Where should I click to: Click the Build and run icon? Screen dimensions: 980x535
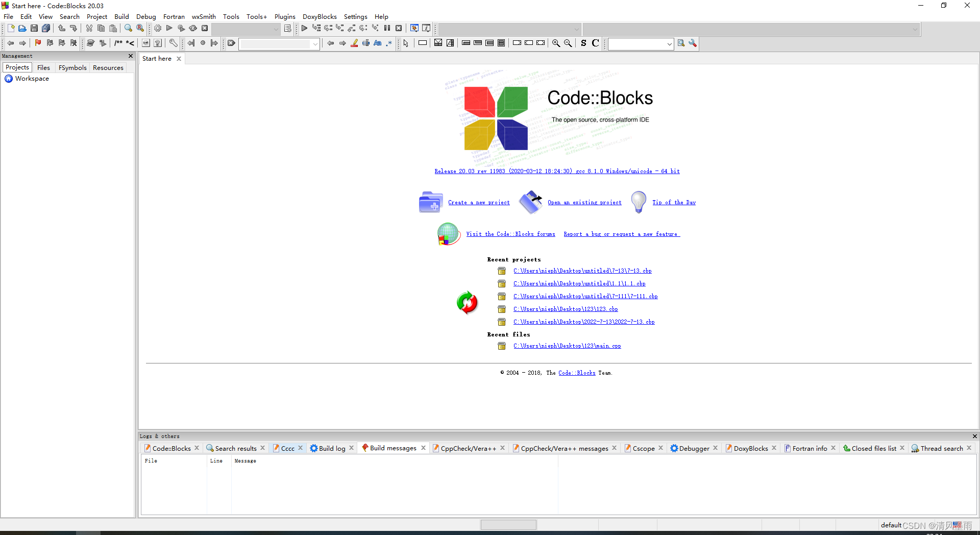pos(181,29)
